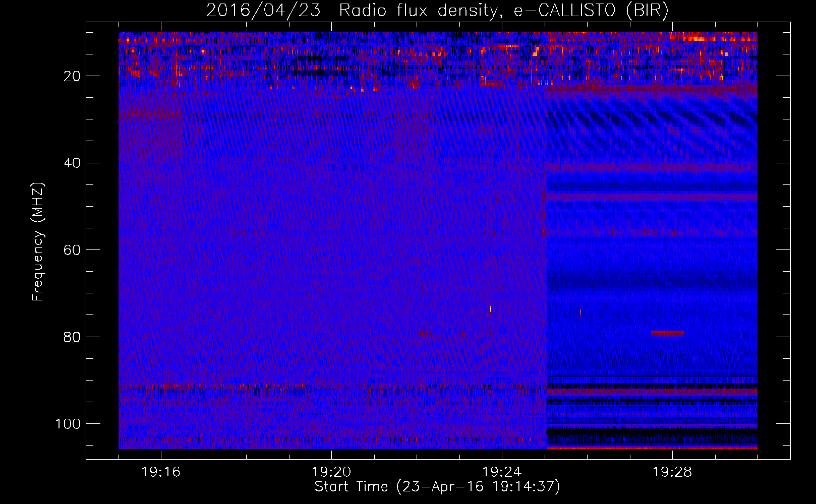Image resolution: width=816 pixels, height=504 pixels.
Task: Click the 60 MHz frequency tick label
Action: click(72, 250)
